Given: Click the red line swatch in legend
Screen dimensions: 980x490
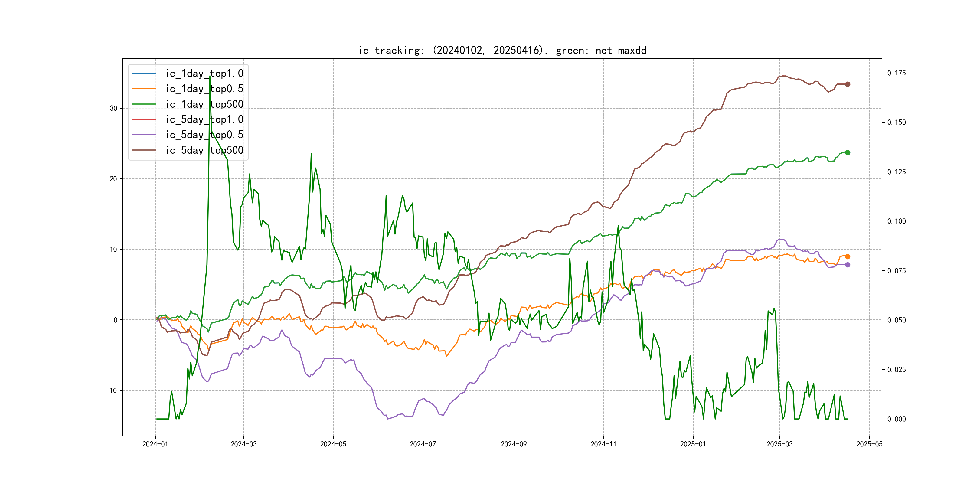Looking at the screenshot, I should point(144,119).
